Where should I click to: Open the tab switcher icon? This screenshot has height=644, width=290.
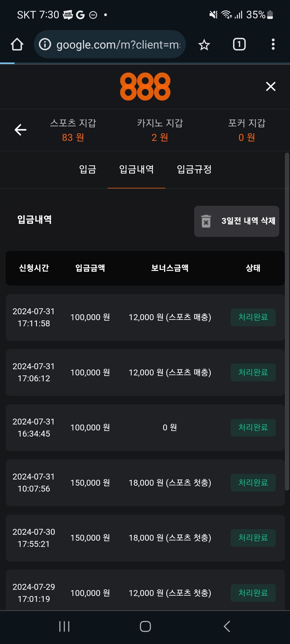pyautogui.click(x=239, y=44)
